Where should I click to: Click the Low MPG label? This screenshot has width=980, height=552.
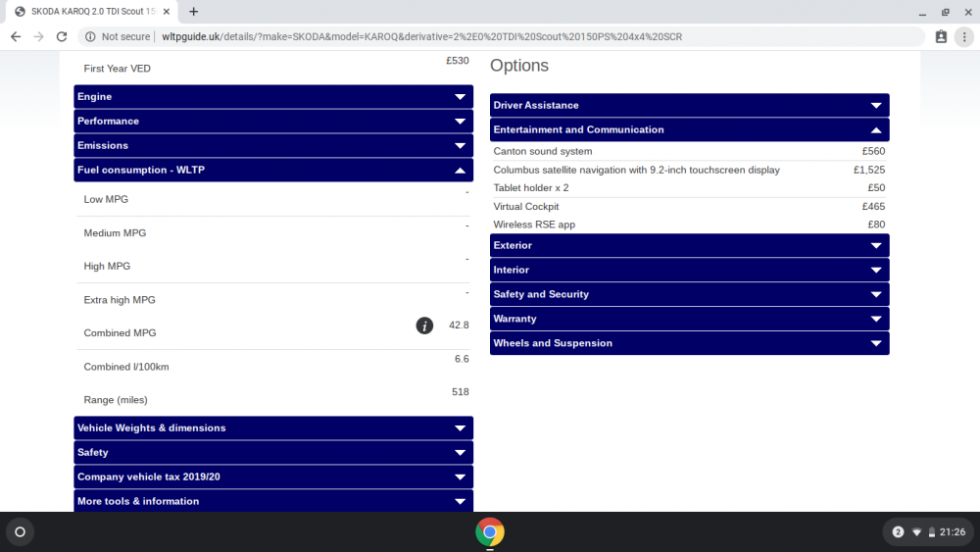tap(106, 199)
